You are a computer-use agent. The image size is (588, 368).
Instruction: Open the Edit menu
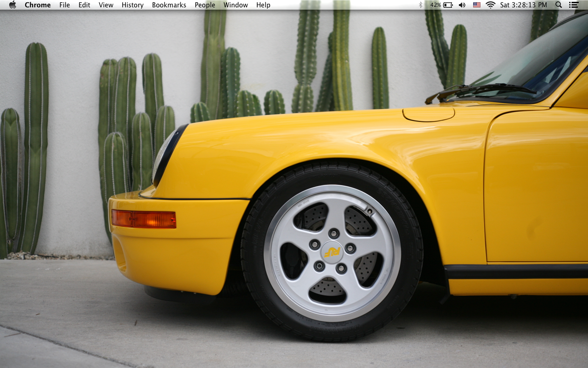click(84, 5)
